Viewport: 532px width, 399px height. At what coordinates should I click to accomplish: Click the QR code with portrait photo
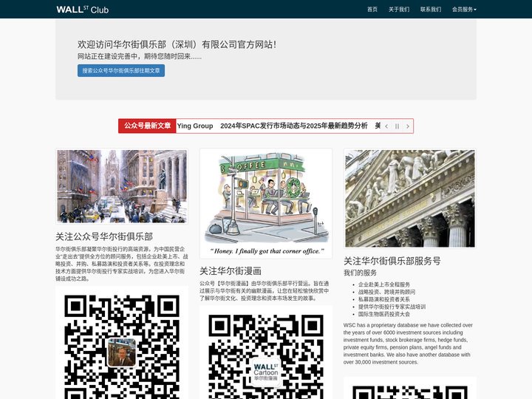click(x=122, y=343)
